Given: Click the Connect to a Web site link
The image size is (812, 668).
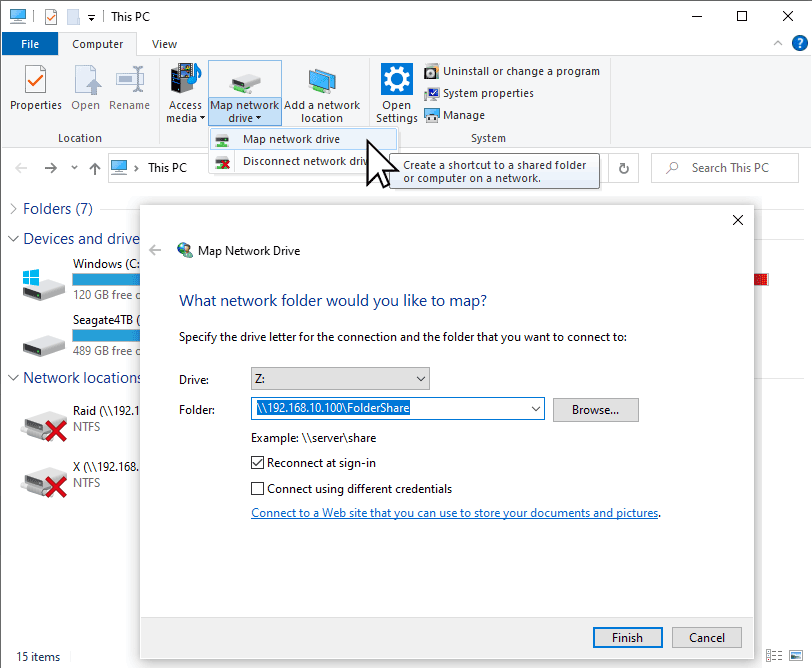Looking at the screenshot, I should pos(455,513).
